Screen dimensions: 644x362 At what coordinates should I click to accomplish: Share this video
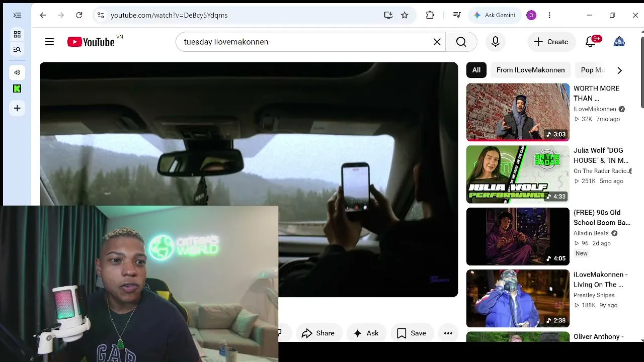(318, 333)
